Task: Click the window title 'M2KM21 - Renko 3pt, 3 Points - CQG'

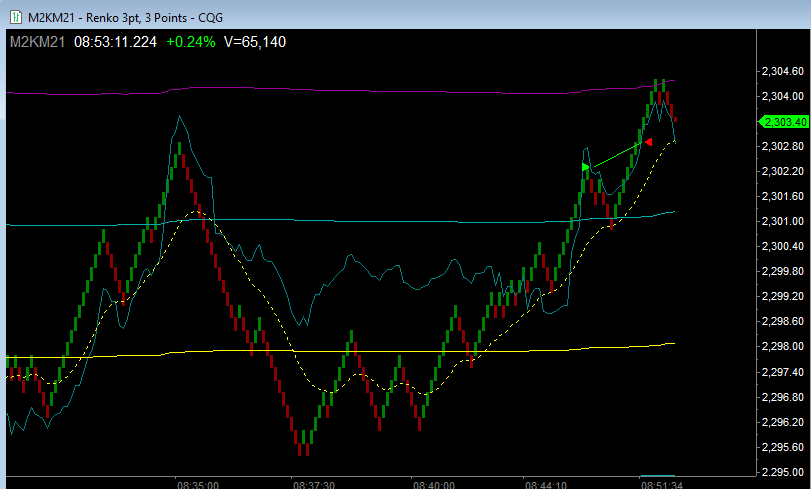Action: tap(125, 18)
